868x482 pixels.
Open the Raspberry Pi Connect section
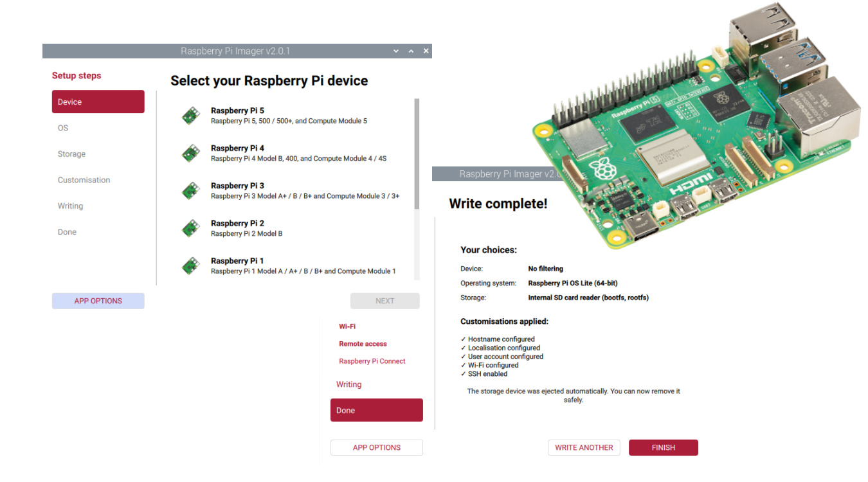coord(372,361)
